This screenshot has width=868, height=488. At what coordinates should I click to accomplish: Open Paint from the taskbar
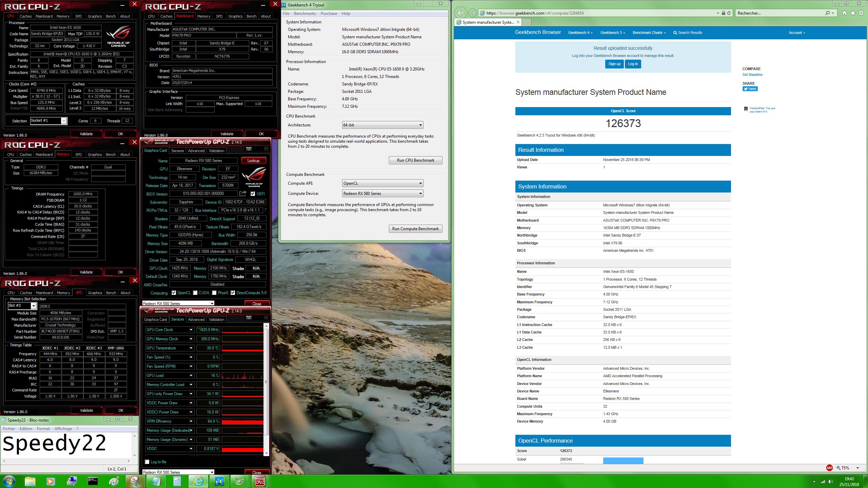pyautogui.click(x=114, y=481)
